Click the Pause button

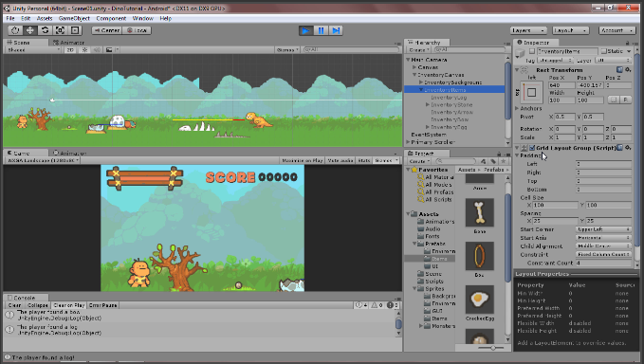tap(321, 30)
